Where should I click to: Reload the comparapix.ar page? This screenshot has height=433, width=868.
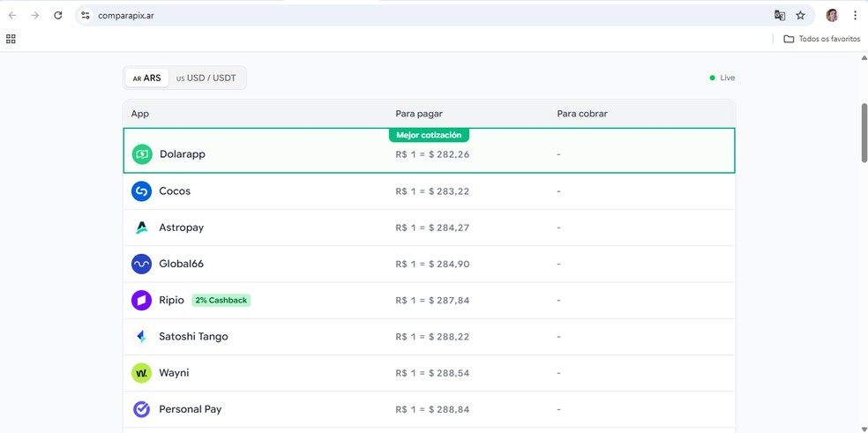[58, 15]
